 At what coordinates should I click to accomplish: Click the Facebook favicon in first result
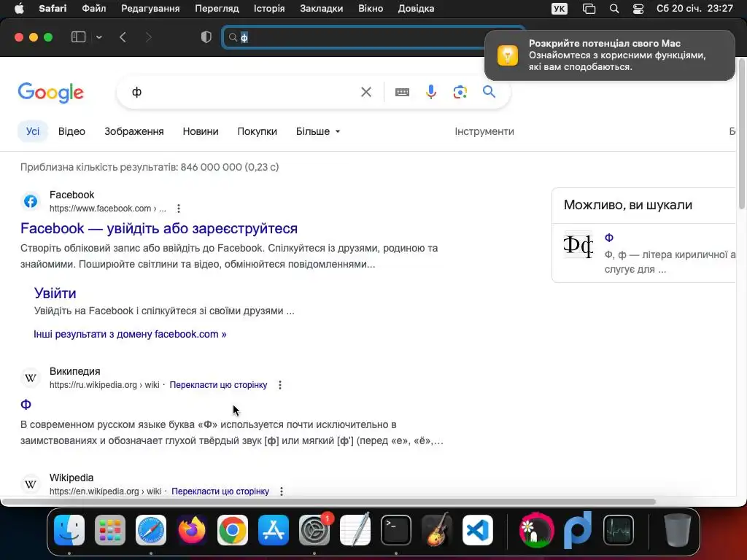click(x=31, y=201)
